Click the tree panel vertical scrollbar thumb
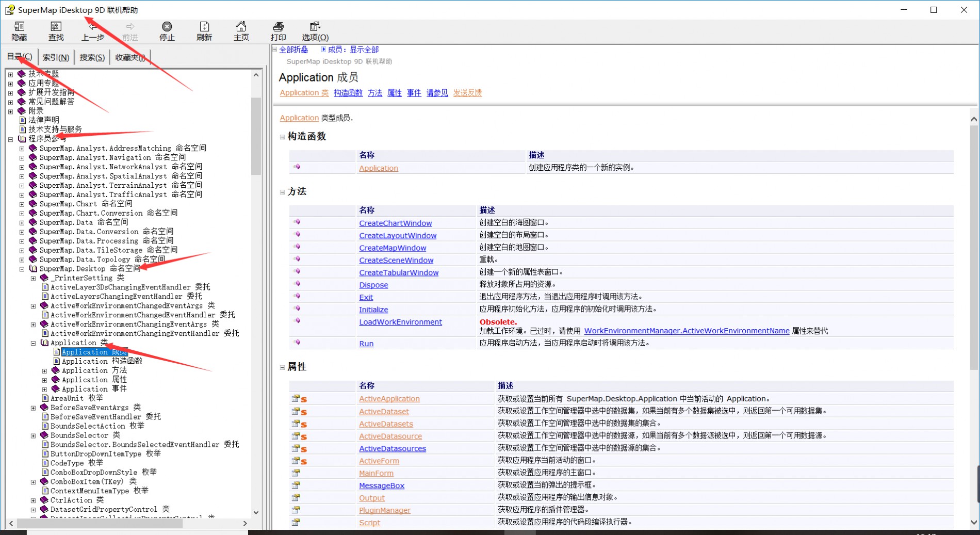Viewport: 980px width, 535px height. (256, 137)
